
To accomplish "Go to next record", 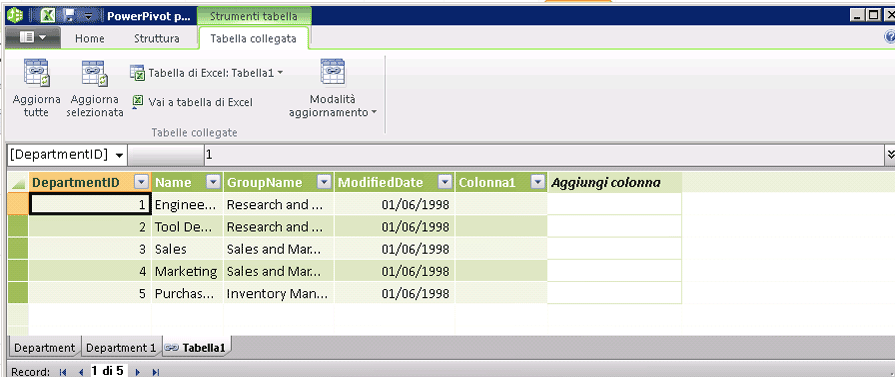I will [138, 372].
